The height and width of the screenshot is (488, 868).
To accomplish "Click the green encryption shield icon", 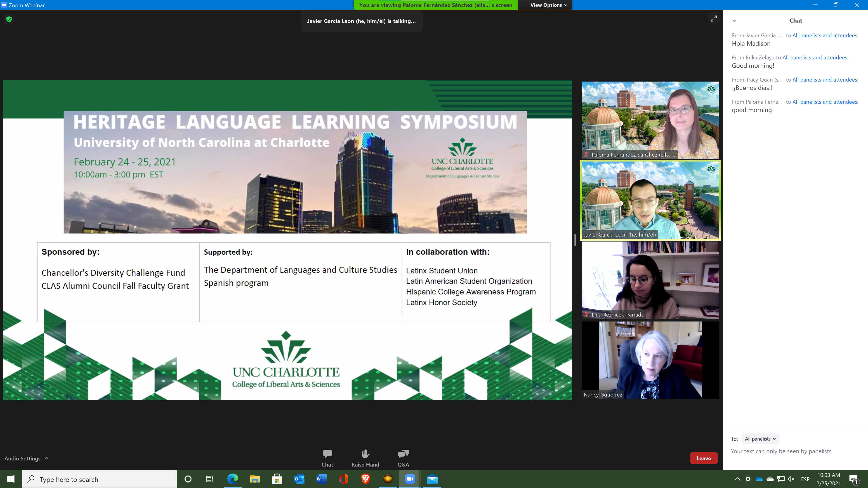I will (9, 19).
